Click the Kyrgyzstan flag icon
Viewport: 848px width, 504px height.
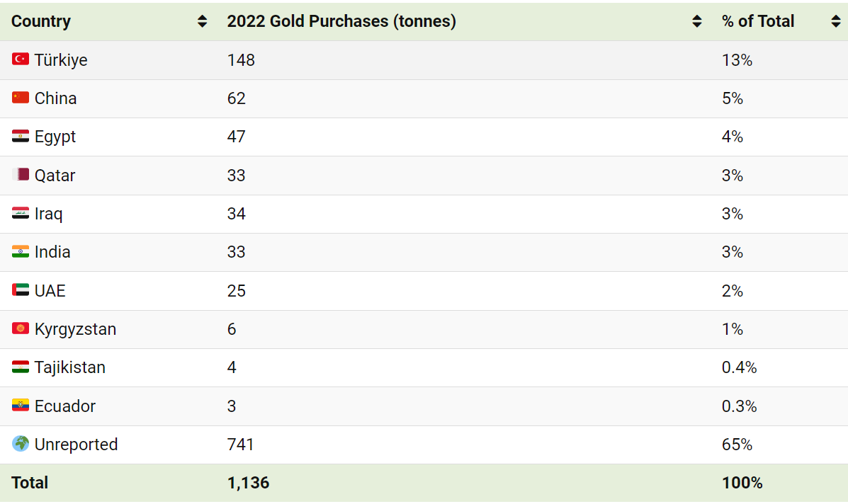tap(21, 328)
